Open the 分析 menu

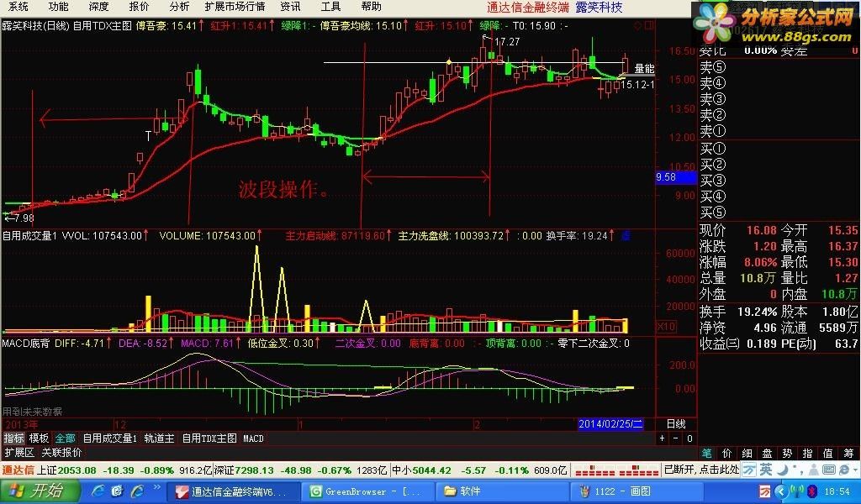179,7
